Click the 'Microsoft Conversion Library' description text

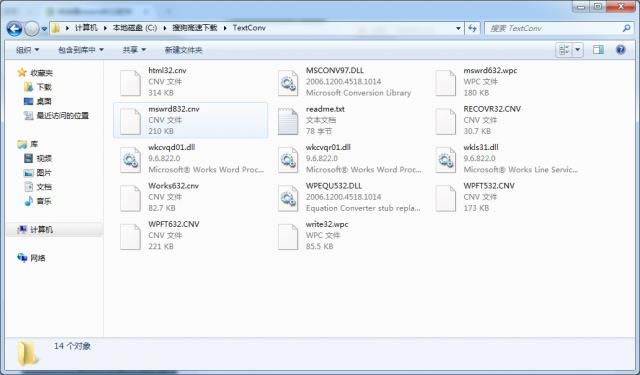pos(358,93)
